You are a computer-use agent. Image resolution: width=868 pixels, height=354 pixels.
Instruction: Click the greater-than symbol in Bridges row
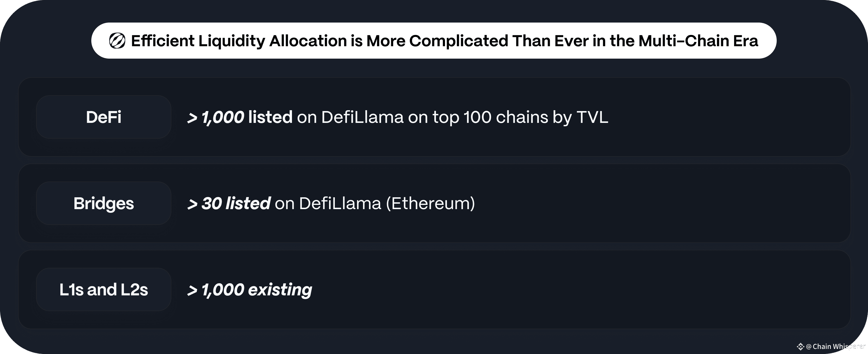pos(192,205)
